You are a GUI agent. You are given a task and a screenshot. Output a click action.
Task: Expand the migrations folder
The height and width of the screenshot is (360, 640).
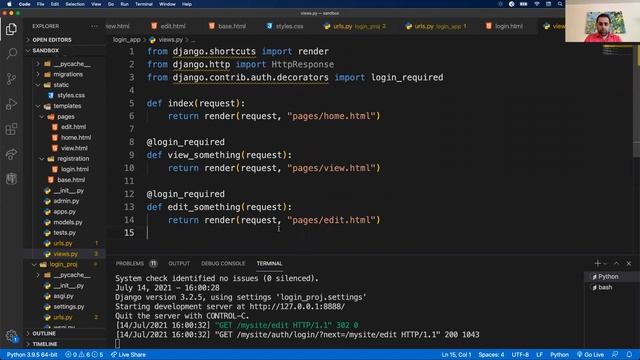coord(68,74)
